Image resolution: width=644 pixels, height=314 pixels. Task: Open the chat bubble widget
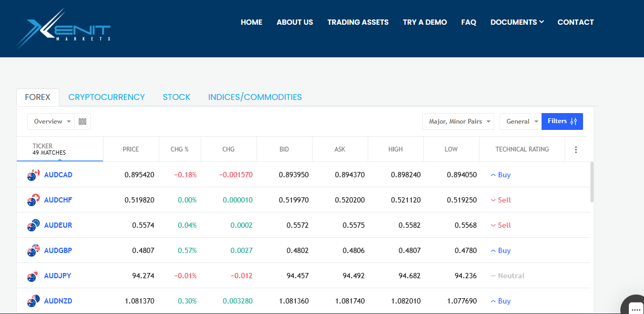pos(633,307)
